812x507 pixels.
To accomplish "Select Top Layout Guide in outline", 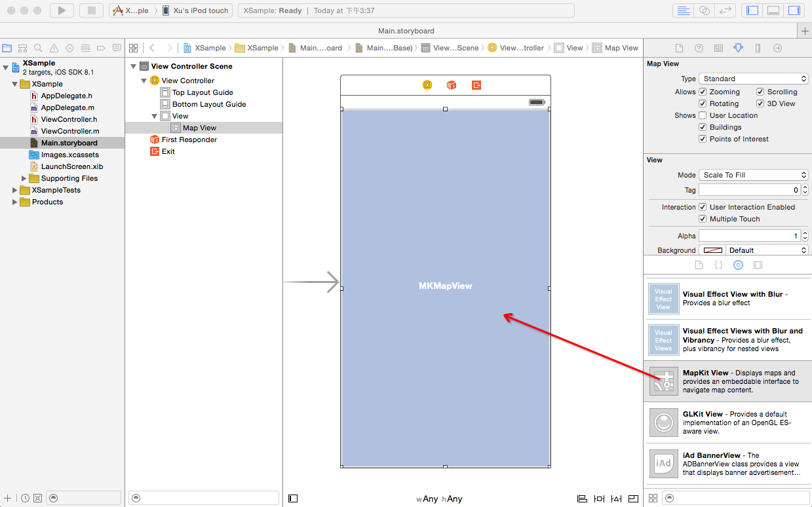I will (x=202, y=92).
